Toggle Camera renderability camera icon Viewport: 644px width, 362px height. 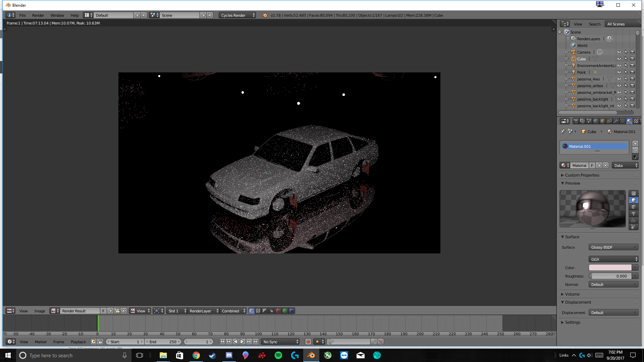click(632, 52)
